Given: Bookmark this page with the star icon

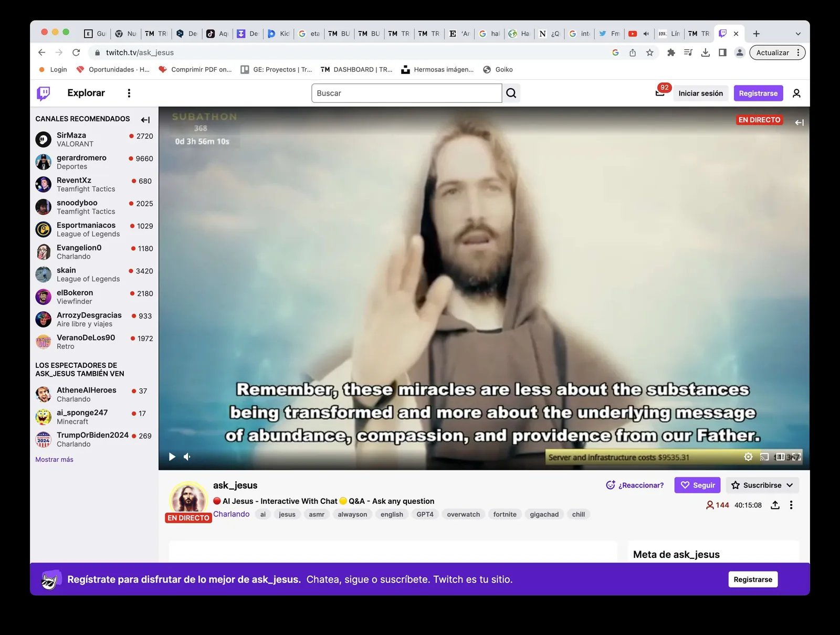Looking at the screenshot, I should (650, 52).
